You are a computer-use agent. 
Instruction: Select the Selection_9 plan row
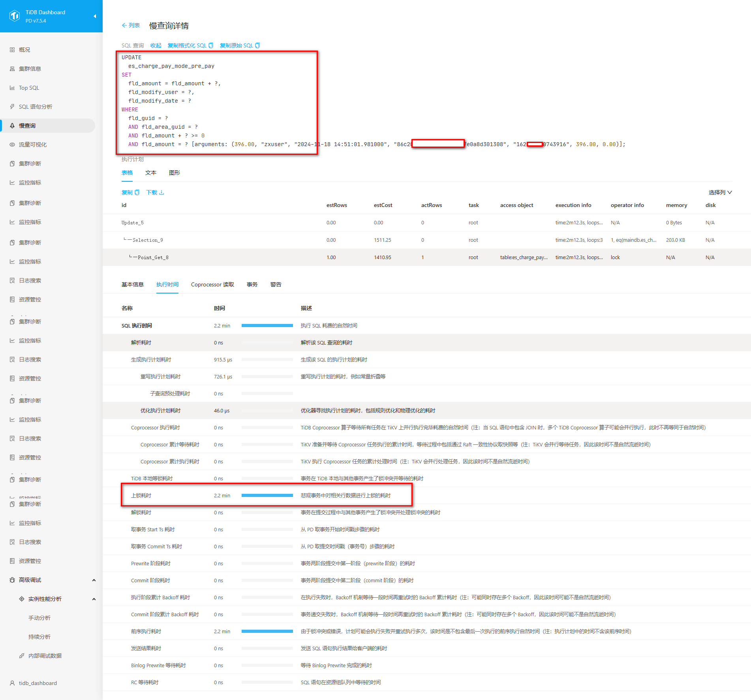pos(427,240)
